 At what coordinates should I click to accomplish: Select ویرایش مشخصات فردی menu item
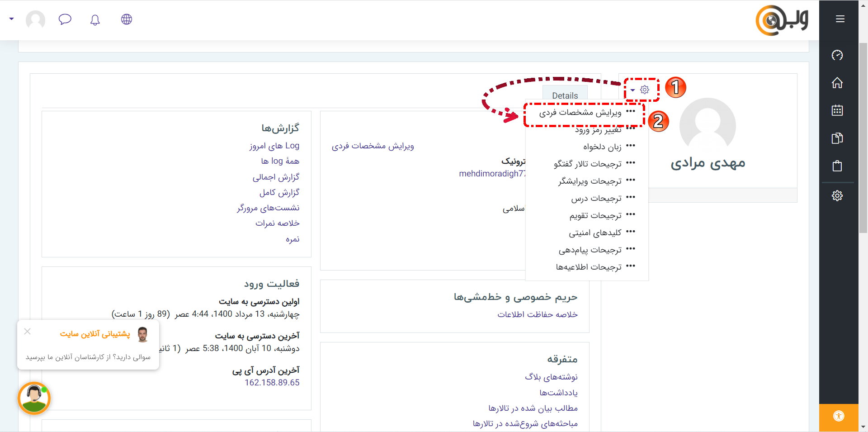pyautogui.click(x=580, y=113)
